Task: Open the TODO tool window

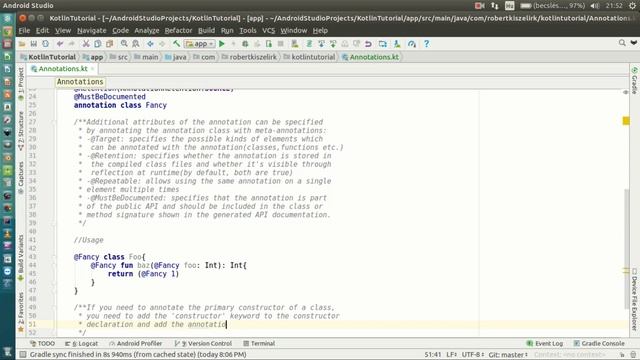Action: tap(42, 343)
